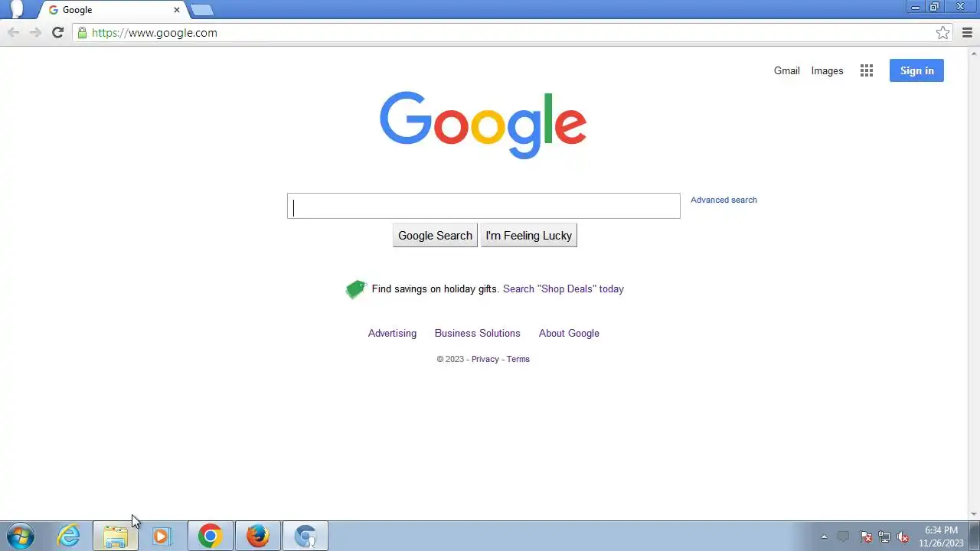Open the Google apps grid

867,70
